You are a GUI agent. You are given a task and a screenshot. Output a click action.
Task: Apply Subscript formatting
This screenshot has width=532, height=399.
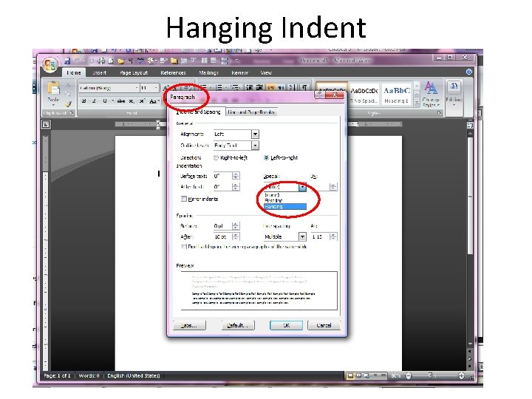(x=132, y=101)
